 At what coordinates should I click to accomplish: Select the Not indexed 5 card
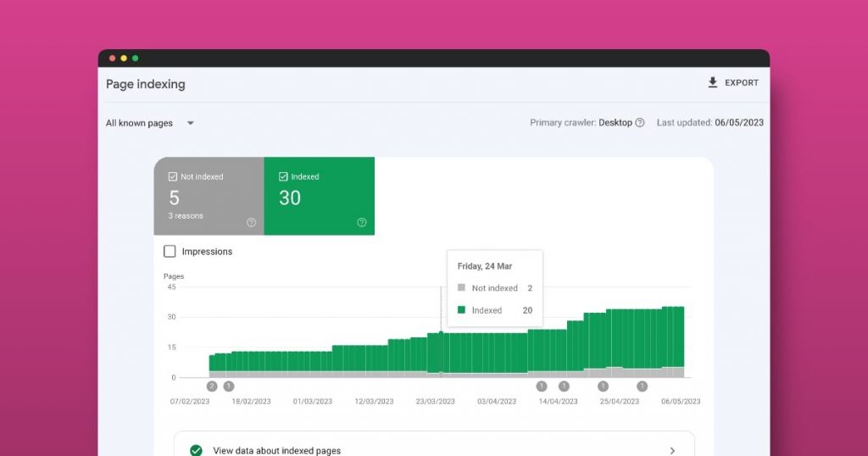tap(209, 196)
